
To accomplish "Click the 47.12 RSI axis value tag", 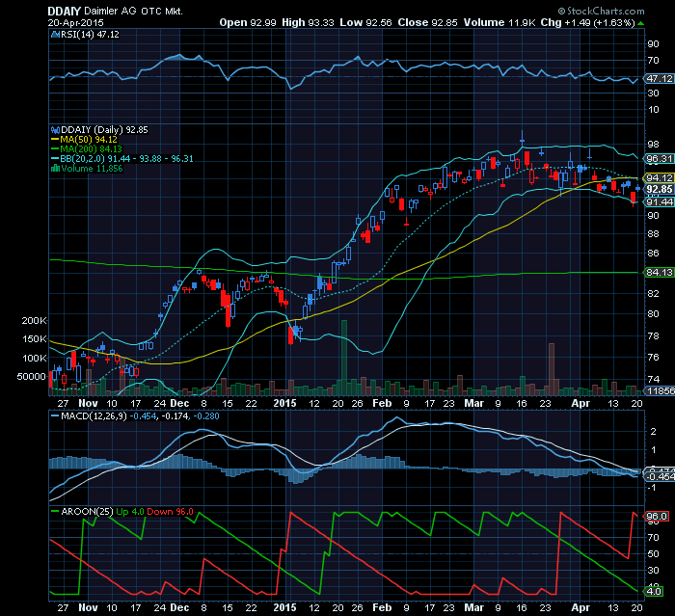I will click(659, 78).
